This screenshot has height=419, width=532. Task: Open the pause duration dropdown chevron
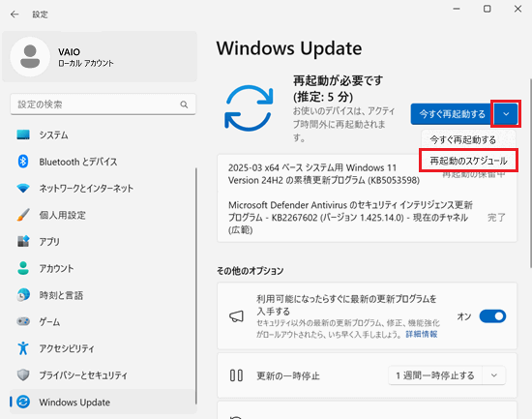coord(494,375)
